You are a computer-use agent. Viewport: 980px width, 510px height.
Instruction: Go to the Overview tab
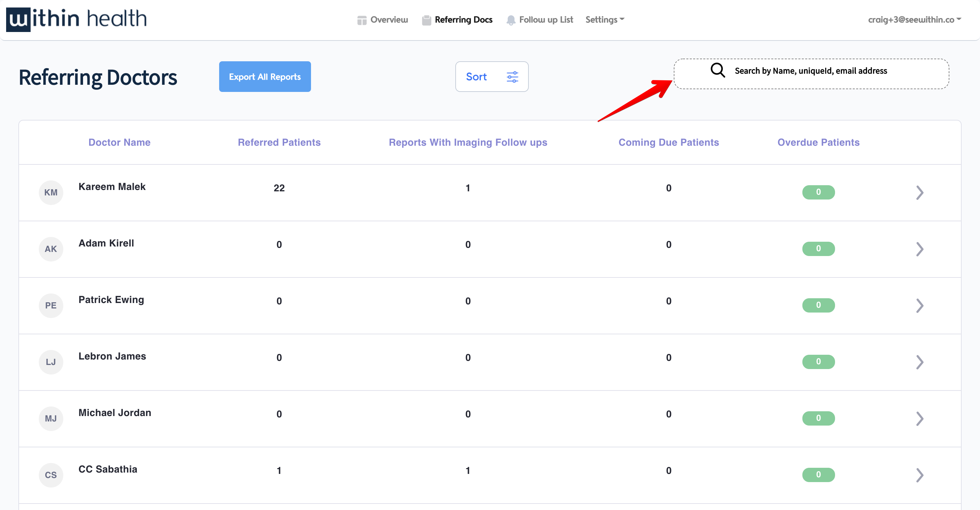(x=382, y=19)
